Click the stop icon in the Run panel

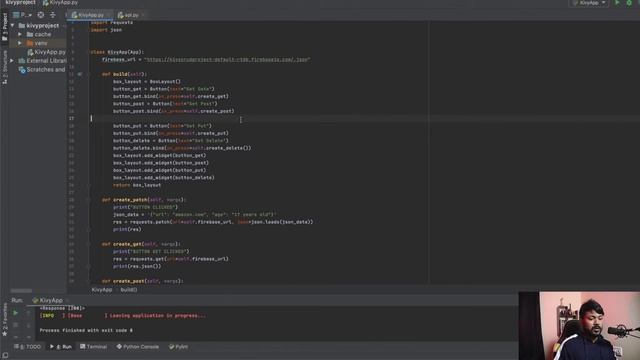pos(16,325)
